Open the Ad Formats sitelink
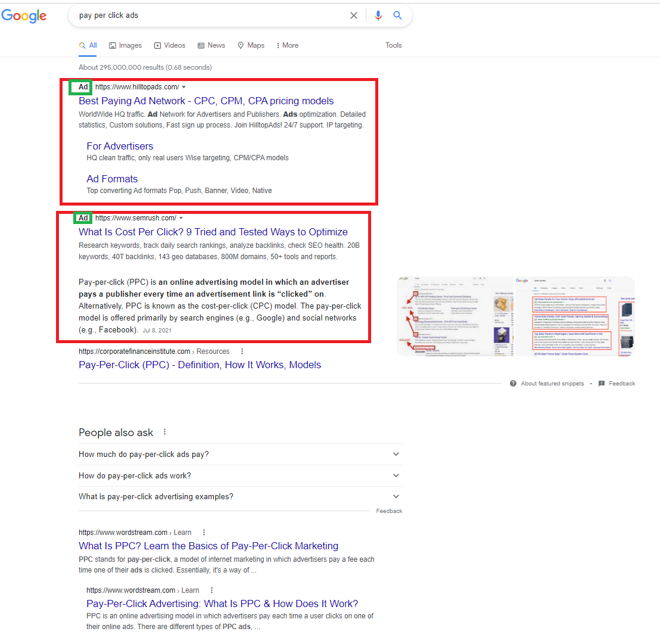The width and height of the screenshot is (660, 644). (x=112, y=179)
